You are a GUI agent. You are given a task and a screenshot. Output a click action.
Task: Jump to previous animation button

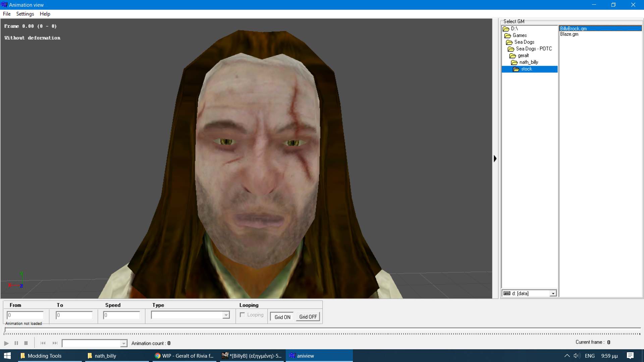43,343
